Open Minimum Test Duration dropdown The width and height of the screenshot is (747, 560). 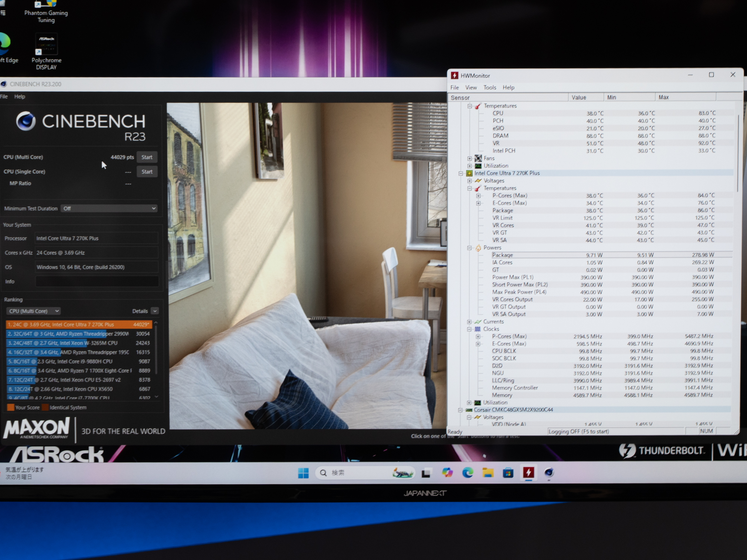pyautogui.click(x=109, y=208)
